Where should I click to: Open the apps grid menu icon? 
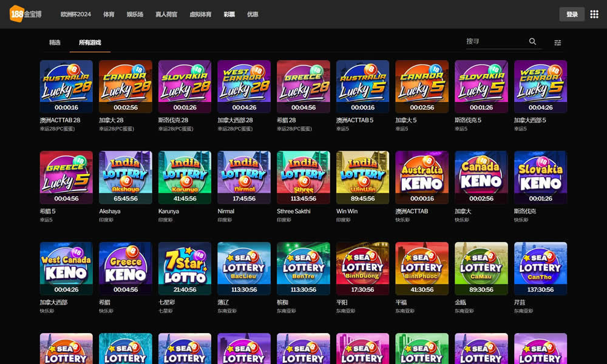point(594,15)
